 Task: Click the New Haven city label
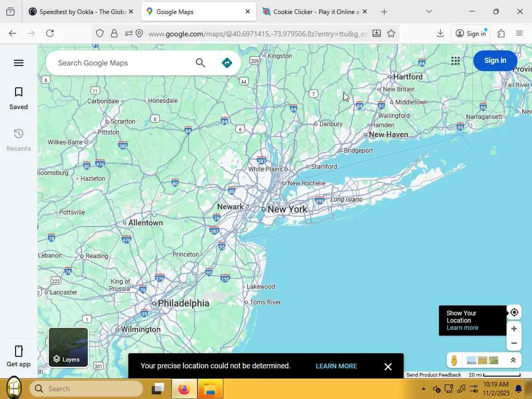(x=389, y=135)
